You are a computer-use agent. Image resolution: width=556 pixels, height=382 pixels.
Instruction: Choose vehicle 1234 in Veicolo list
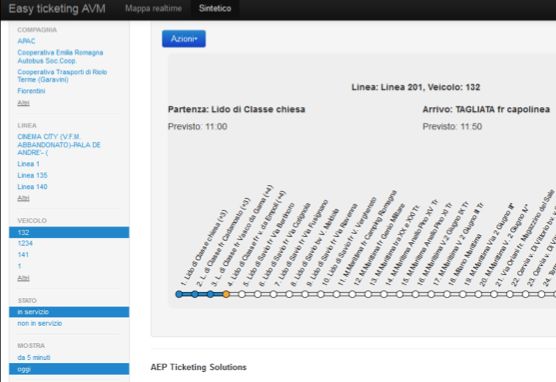(25, 243)
